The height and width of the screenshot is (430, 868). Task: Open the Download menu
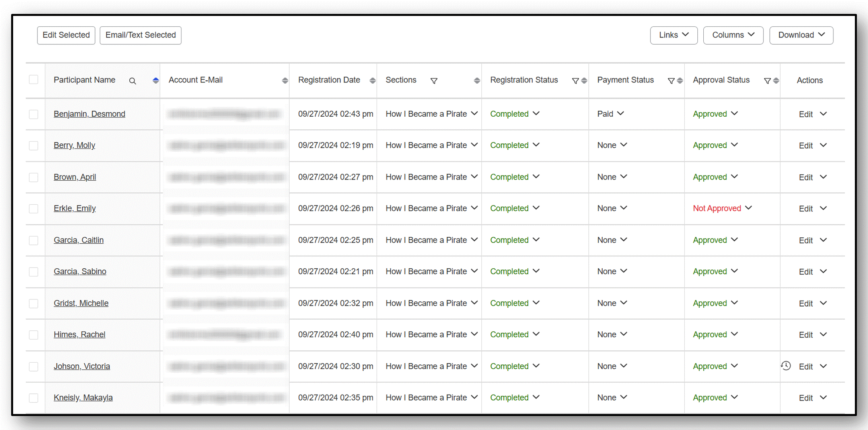click(801, 35)
